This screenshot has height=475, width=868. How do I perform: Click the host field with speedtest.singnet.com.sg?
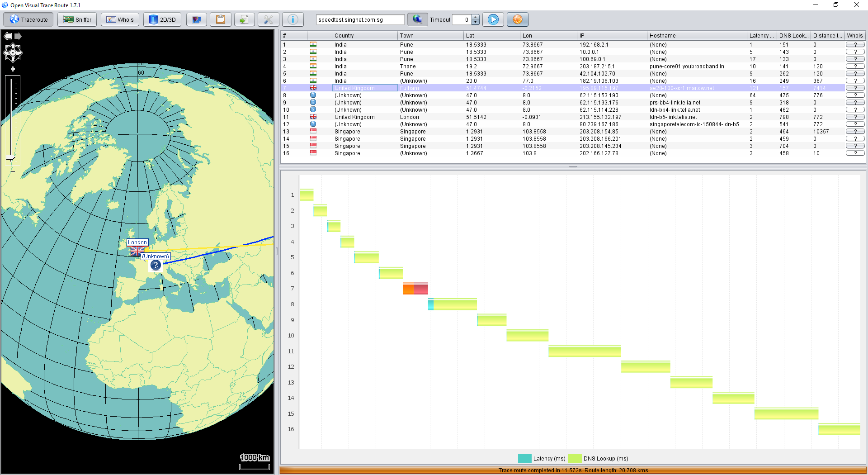tap(360, 19)
